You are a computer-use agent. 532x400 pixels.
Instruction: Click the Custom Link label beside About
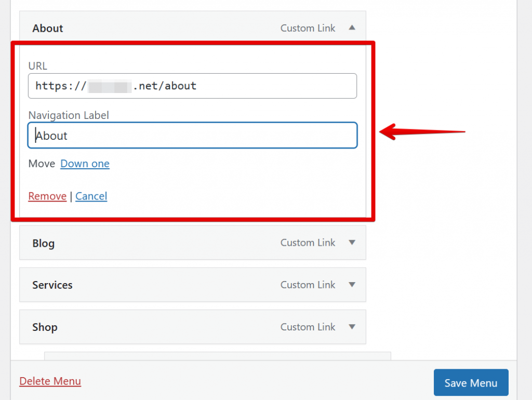click(x=308, y=28)
